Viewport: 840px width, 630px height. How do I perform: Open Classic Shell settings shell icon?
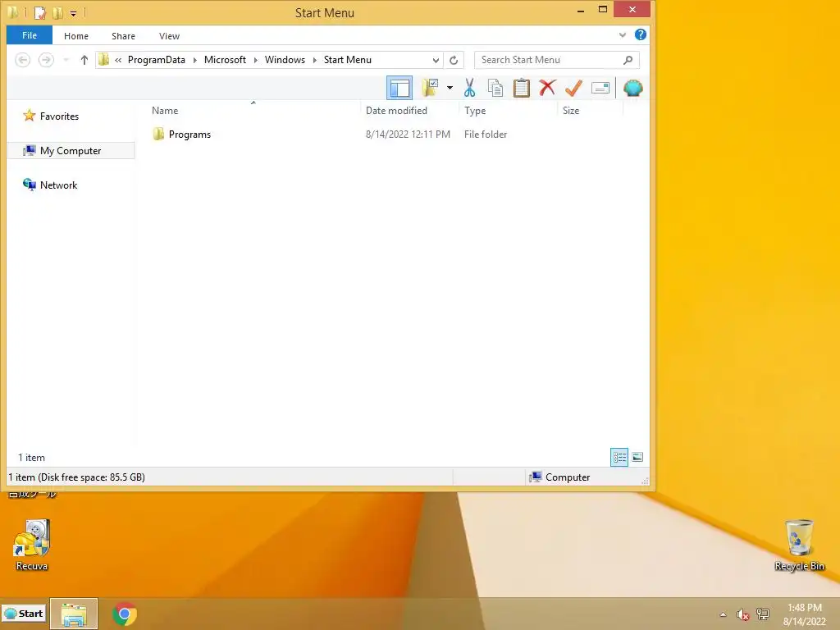pos(632,88)
